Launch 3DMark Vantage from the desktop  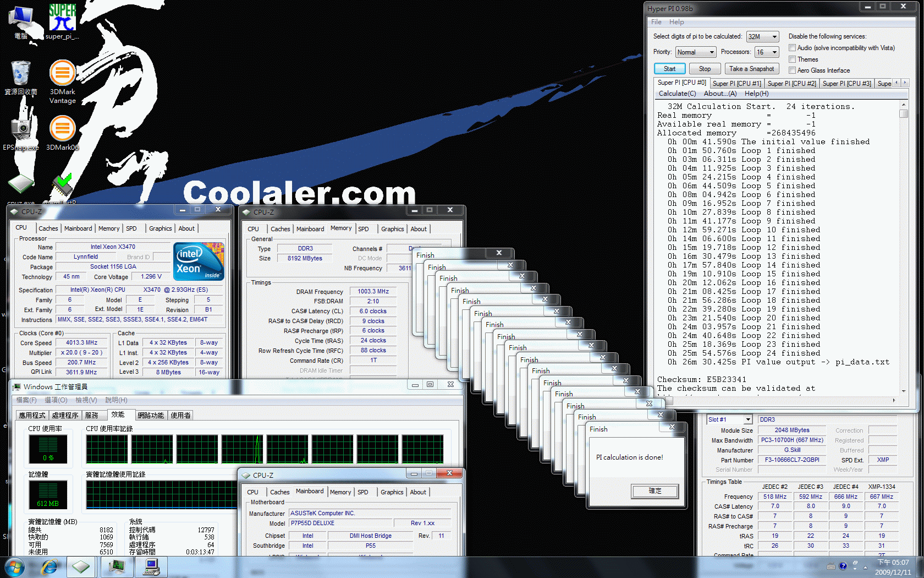(62, 81)
